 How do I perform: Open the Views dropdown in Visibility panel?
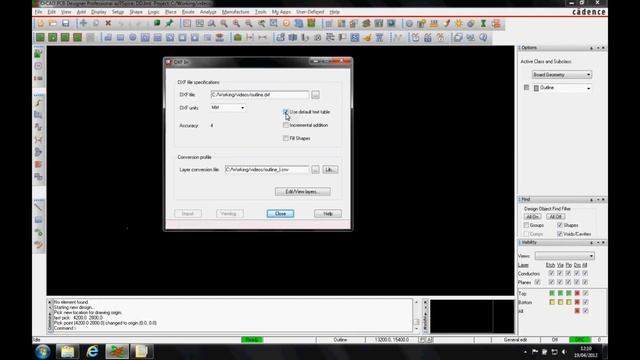(x=564, y=256)
